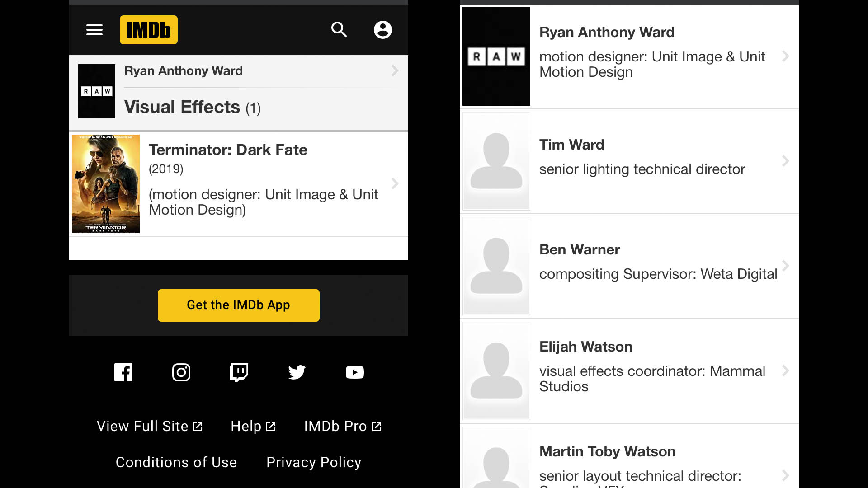
Task: Click Ryan Anthony Ward name in crew list
Action: tap(607, 32)
